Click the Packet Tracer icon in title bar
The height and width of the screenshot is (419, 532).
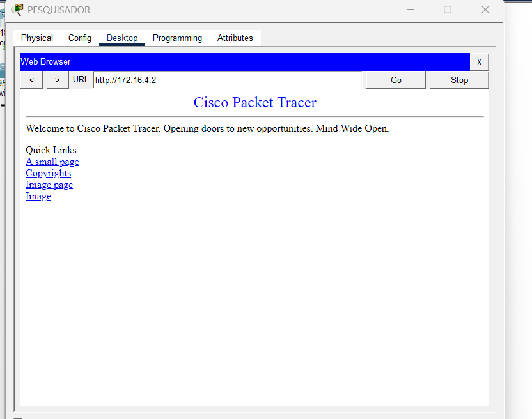[17, 10]
